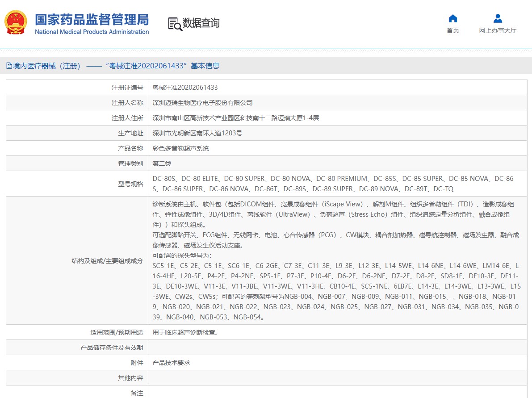This screenshot has height=398, width=532.
Task: Click the 备注 label
Action: click(137, 393)
